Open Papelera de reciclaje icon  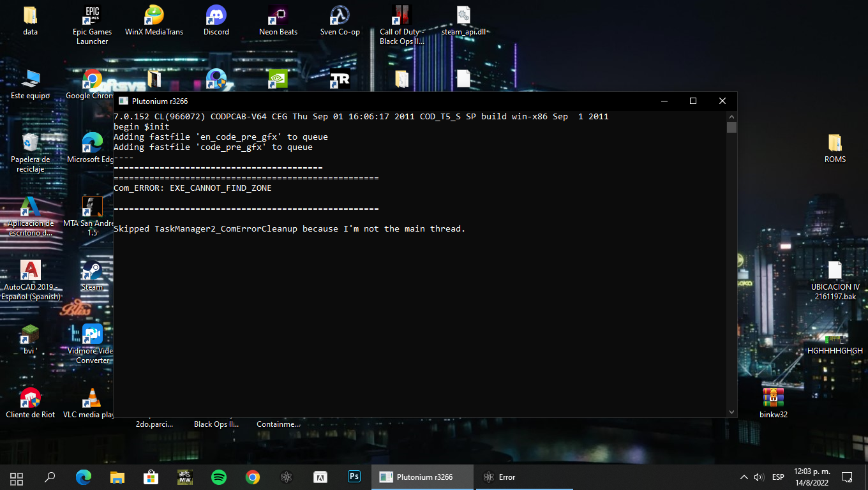tap(30, 152)
